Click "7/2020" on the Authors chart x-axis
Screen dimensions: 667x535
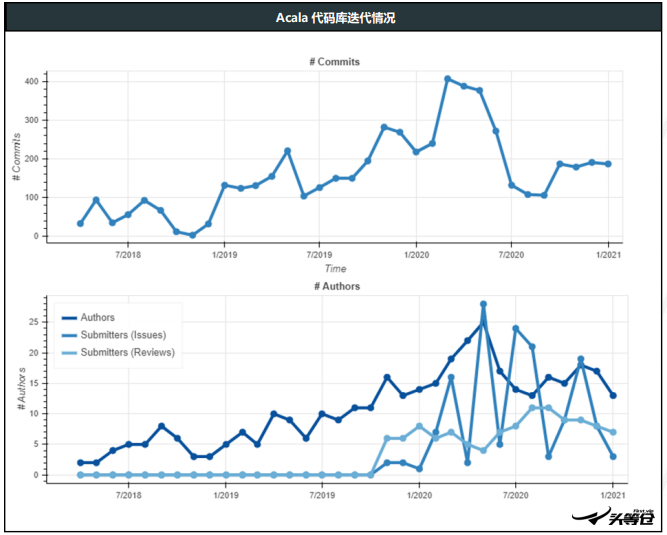[516, 495]
